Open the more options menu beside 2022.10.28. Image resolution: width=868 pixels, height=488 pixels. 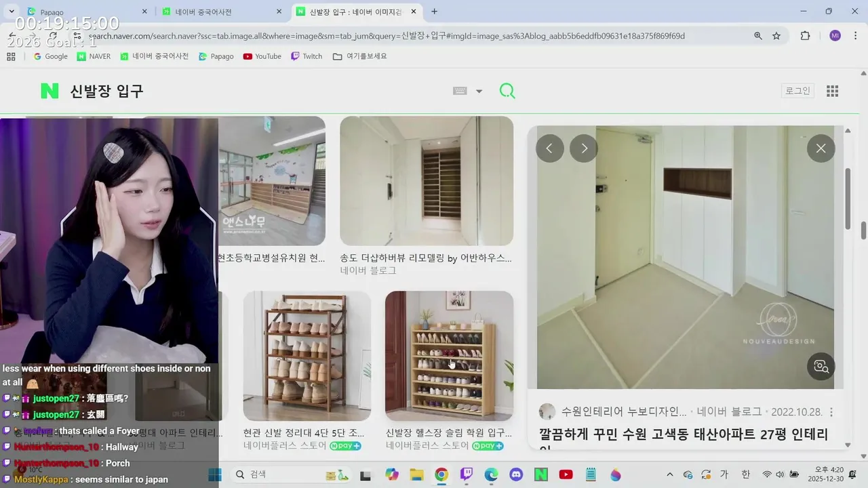pos(831,412)
